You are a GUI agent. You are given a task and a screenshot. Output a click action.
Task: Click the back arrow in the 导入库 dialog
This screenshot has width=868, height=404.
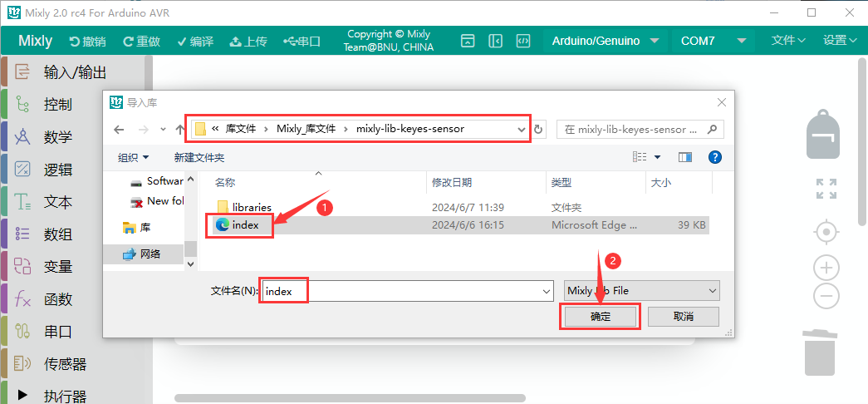[119, 129]
